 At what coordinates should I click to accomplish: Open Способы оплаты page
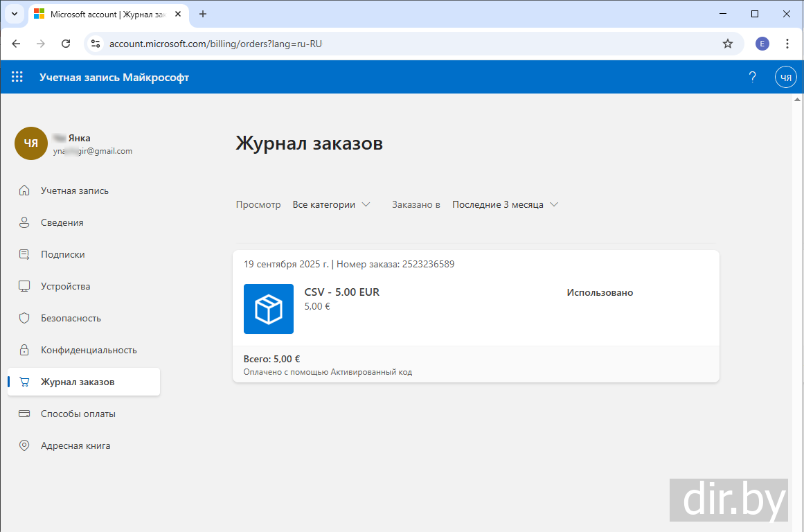click(x=78, y=414)
